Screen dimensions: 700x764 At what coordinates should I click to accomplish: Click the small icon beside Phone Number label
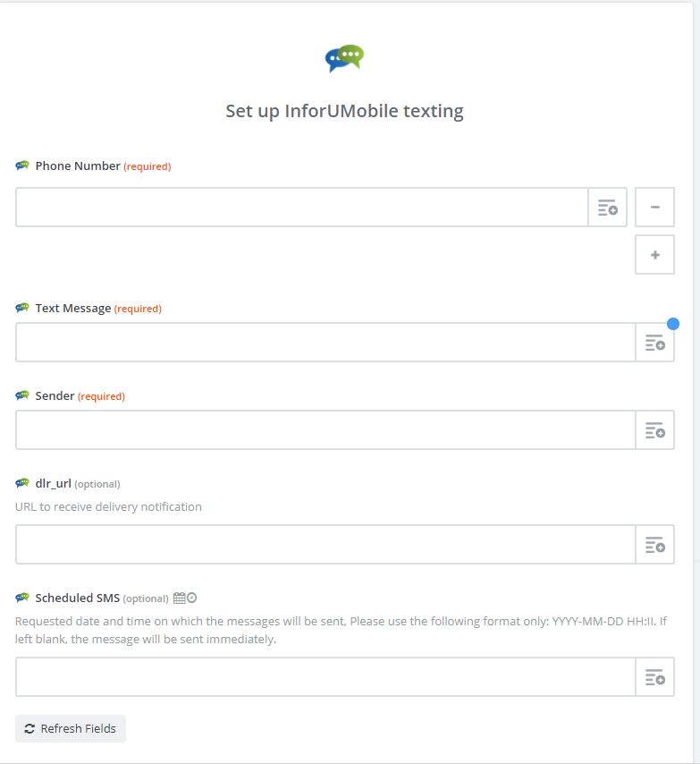(22, 166)
